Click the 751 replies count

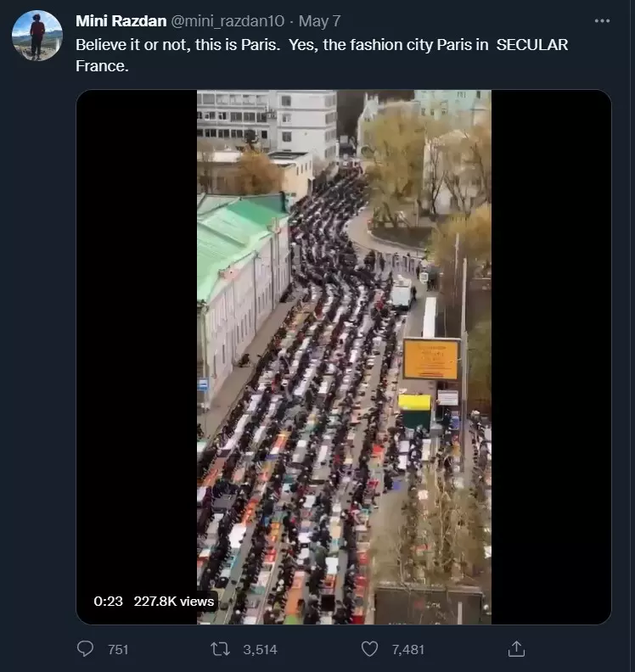tap(118, 650)
